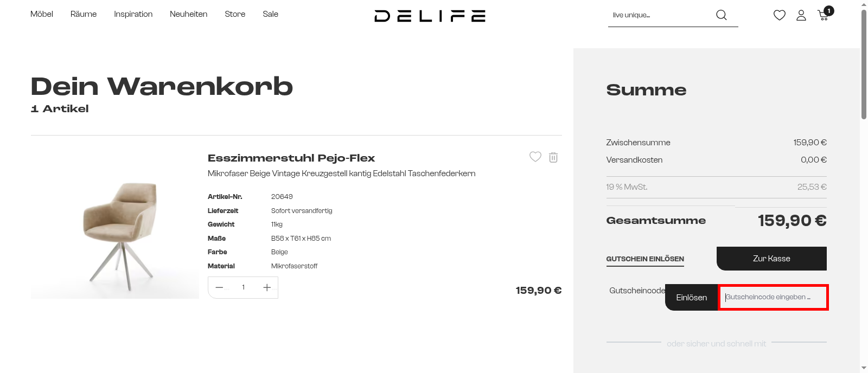
Task: Click the DELIFE logo
Action: tap(429, 16)
